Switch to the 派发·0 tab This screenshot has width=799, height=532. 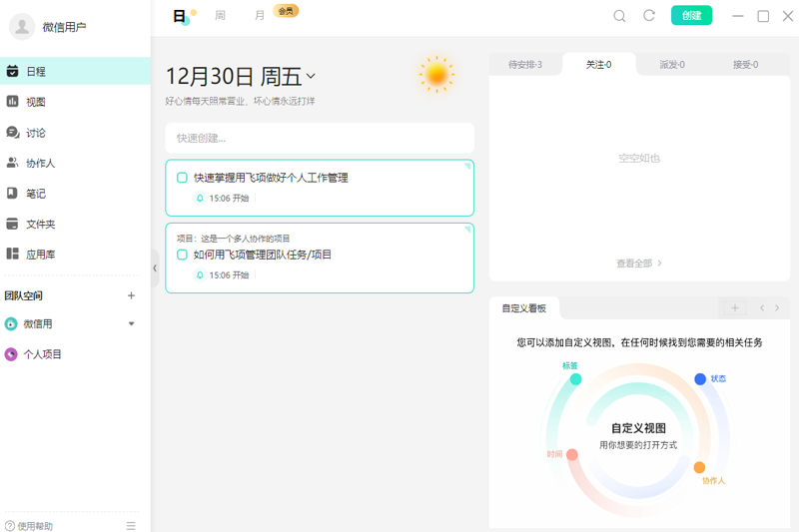coord(672,65)
